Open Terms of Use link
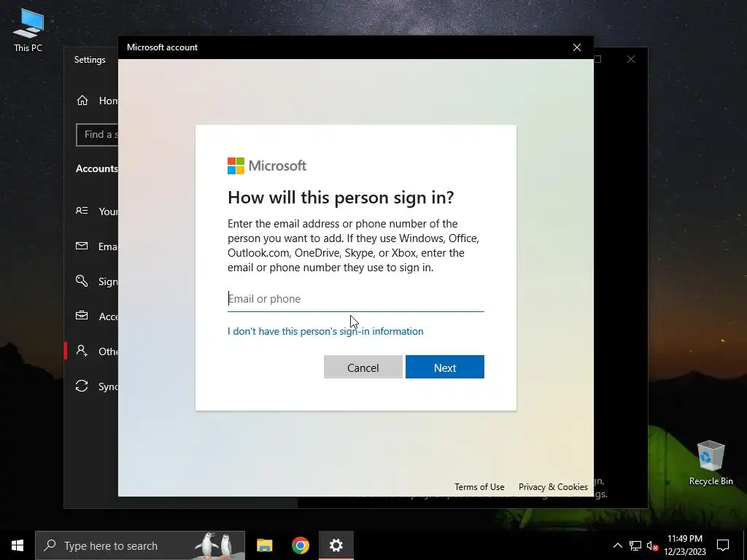 point(479,486)
